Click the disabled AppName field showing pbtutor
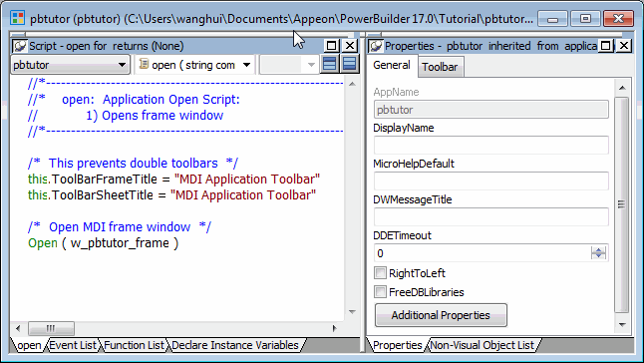Image resolution: width=644 pixels, height=363 pixels. click(491, 110)
